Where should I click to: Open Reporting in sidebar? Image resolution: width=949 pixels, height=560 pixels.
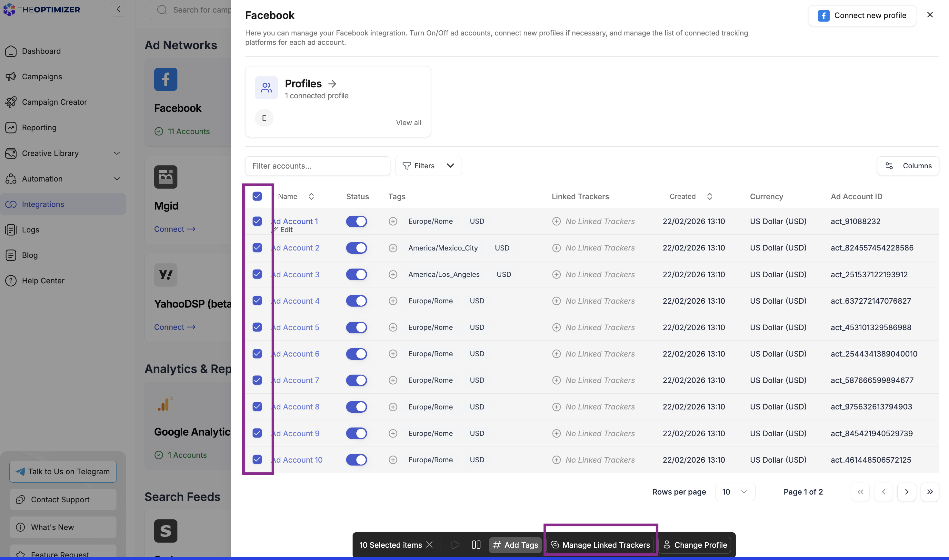point(39,128)
